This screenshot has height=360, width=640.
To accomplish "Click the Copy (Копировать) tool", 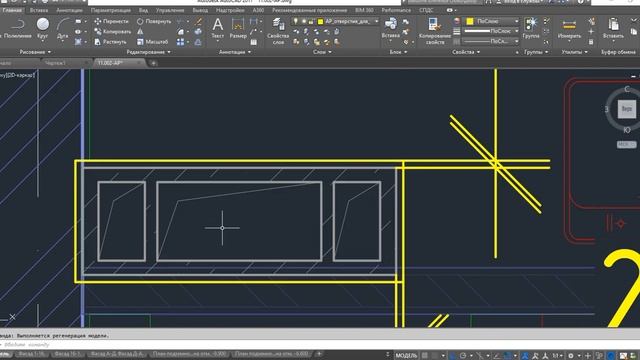I will tap(112, 31).
